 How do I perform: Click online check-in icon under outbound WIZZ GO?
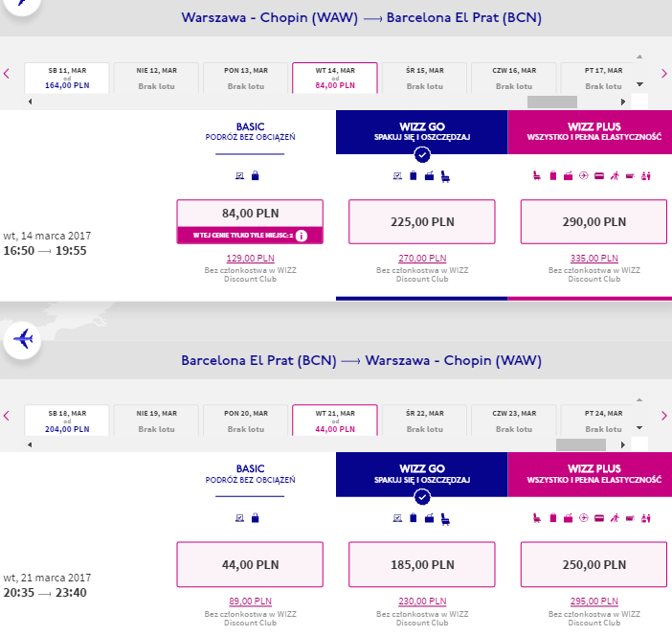(x=397, y=176)
